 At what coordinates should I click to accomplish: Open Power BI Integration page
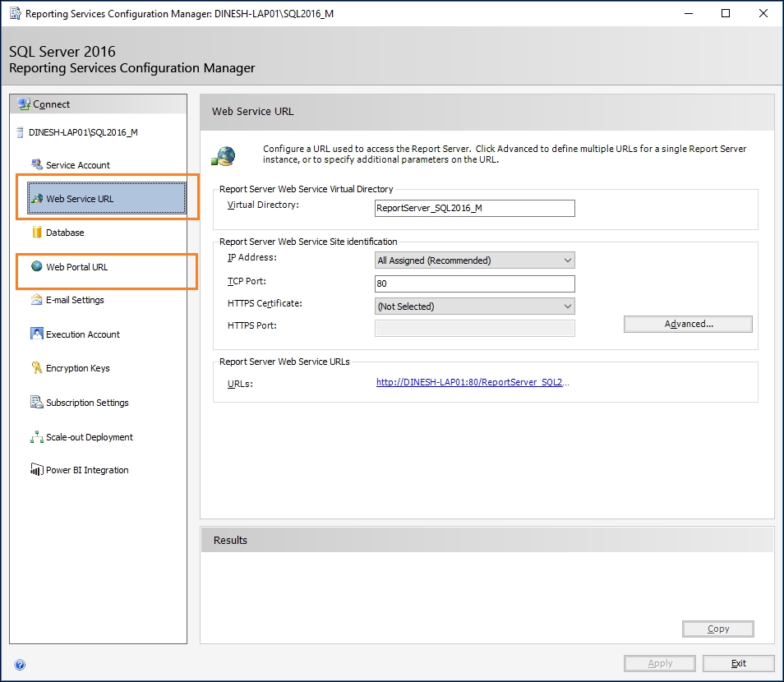coord(87,470)
